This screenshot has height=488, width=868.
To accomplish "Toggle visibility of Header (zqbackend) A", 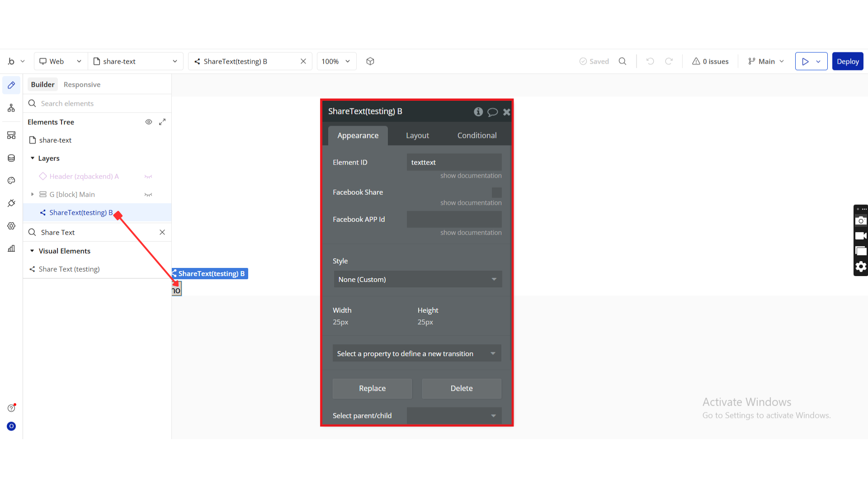I will tap(148, 177).
